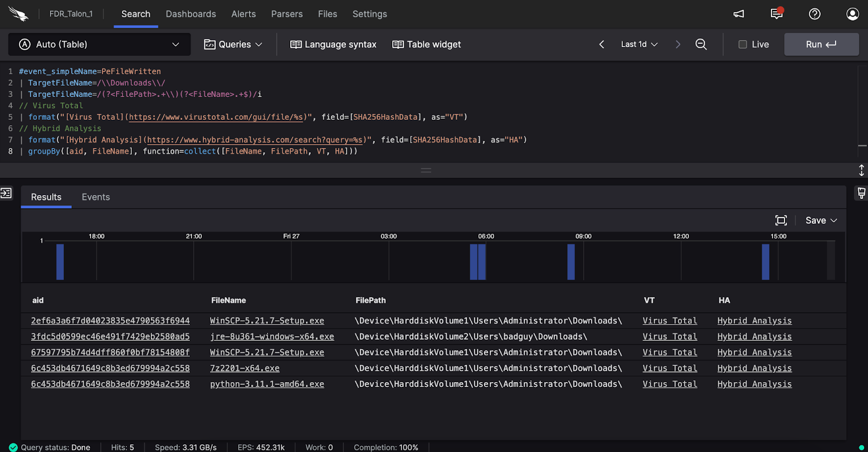Open the notifications message icon
This screenshot has width=868, height=452.
pos(777,14)
